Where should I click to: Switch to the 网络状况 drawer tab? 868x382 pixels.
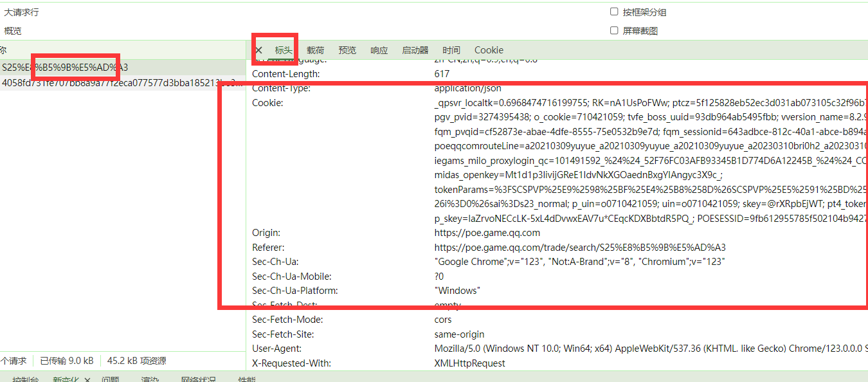[198, 379]
